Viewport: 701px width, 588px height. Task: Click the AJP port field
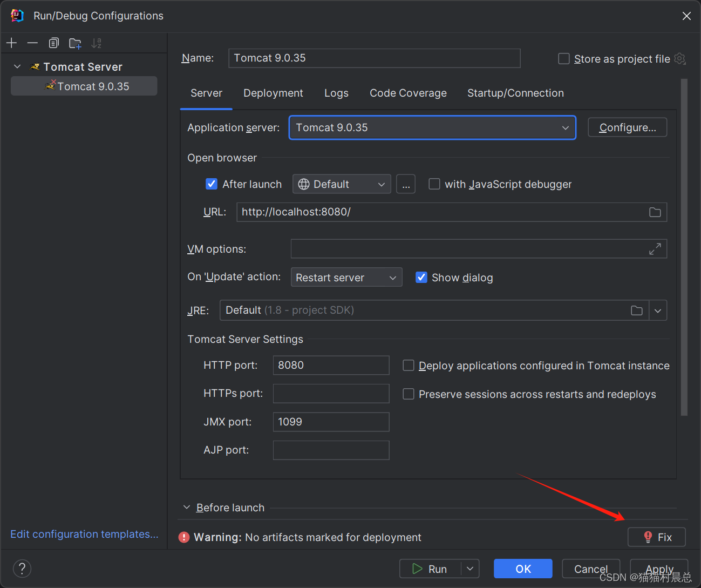(331, 450)
